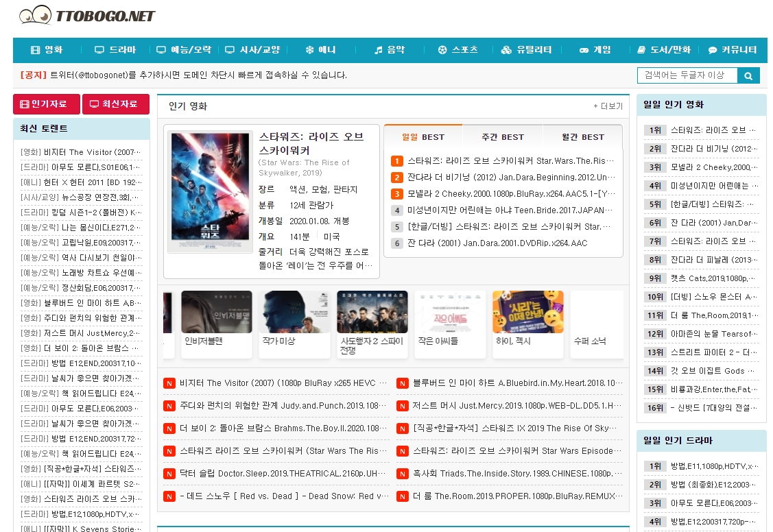Focus the search keyword input field
The image size is (773, 532).
(x=687, y=75)
